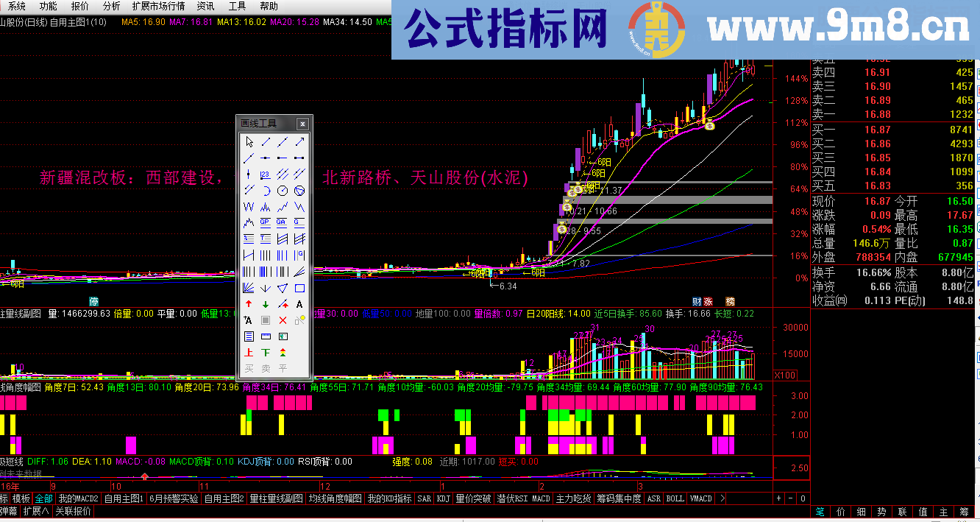Pick the line segment drawing tool
This screenshot has width=980, height=522.
tap(266, 141)
